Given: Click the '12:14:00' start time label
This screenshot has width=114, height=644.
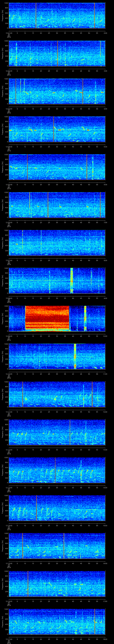Looking at the screenshot, I should tap(9, 525).
